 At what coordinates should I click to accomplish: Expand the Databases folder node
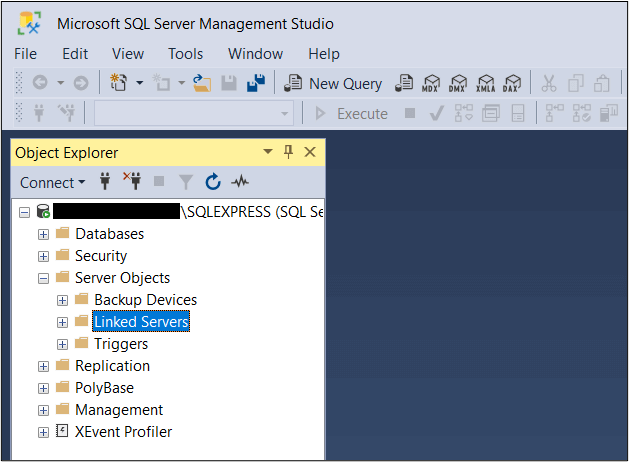(43, 234)
